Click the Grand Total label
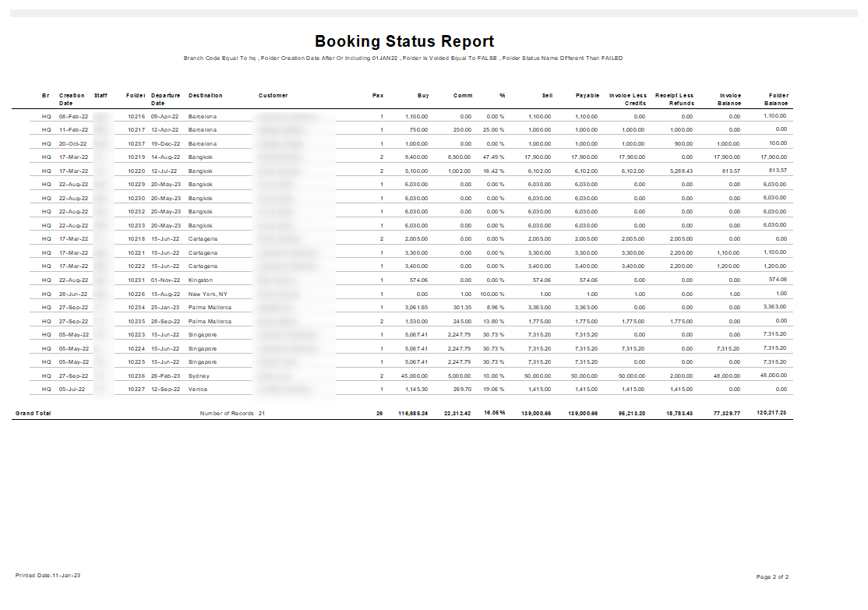 (34, 414)
